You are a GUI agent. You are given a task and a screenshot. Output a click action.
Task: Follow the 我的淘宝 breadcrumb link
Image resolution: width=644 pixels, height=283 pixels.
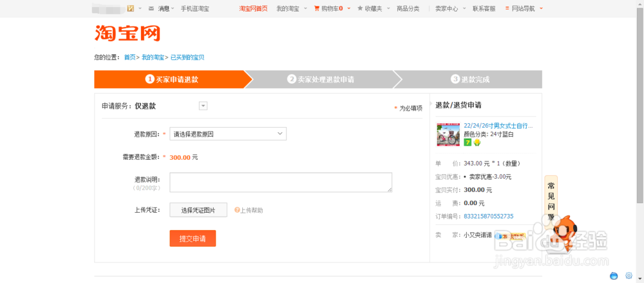153,57
